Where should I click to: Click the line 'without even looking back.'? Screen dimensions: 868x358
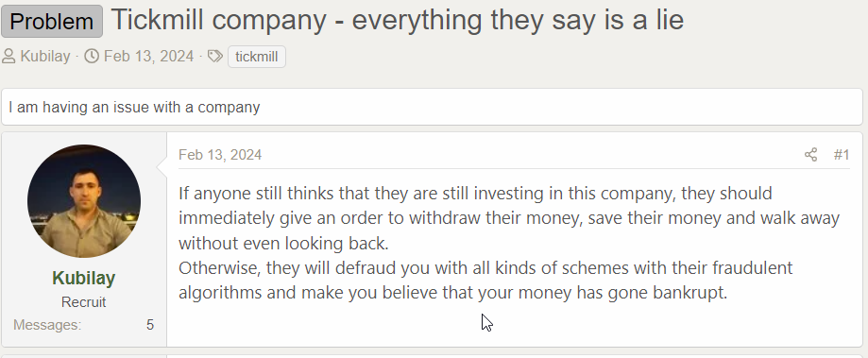tap(283, 243)
